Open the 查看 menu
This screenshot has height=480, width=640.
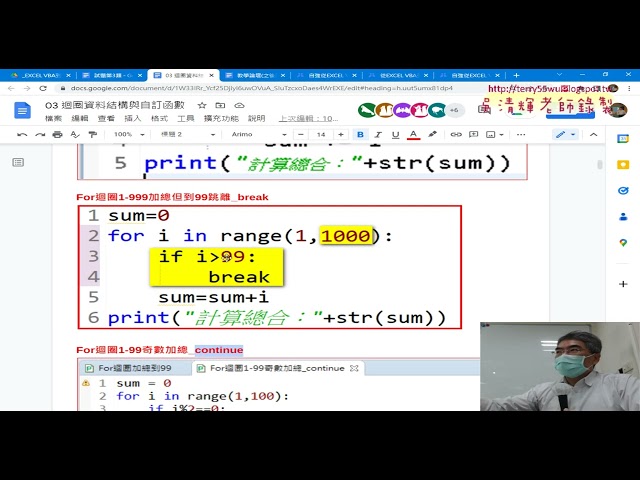point(106,118)
